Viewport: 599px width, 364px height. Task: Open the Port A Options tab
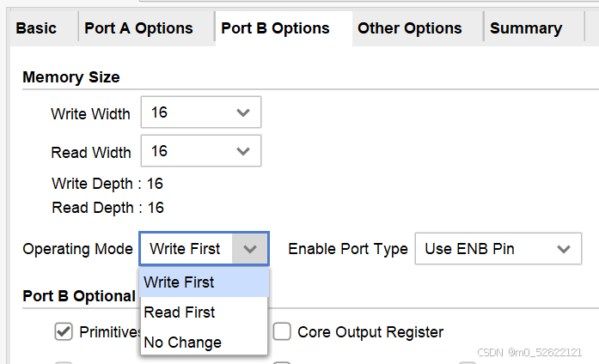(138, 28)
